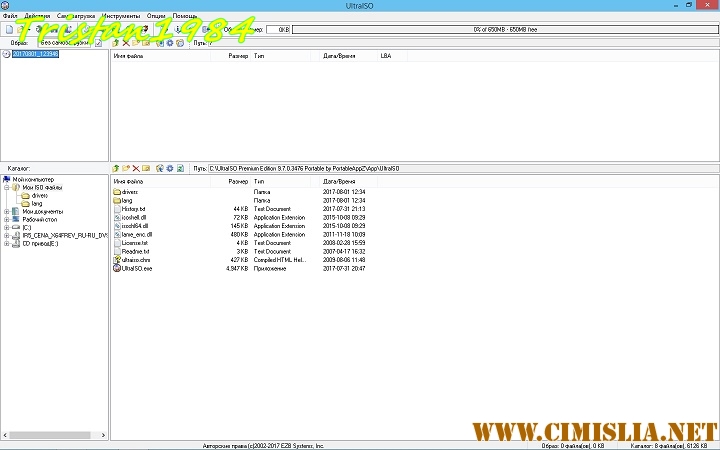
Task: Click red X delete icon in Каталог toolbar
Action: (x=136, y=169)
